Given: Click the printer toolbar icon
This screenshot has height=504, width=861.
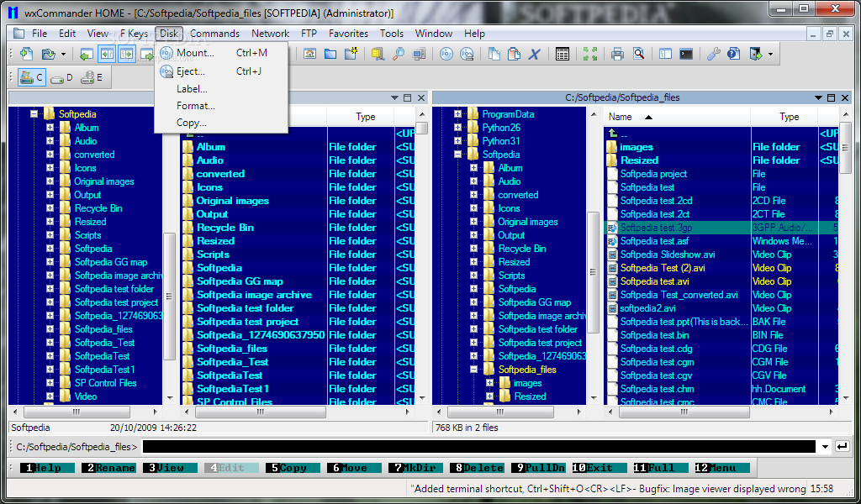Looking at the screenshot, I should click(x=618, y=54).
